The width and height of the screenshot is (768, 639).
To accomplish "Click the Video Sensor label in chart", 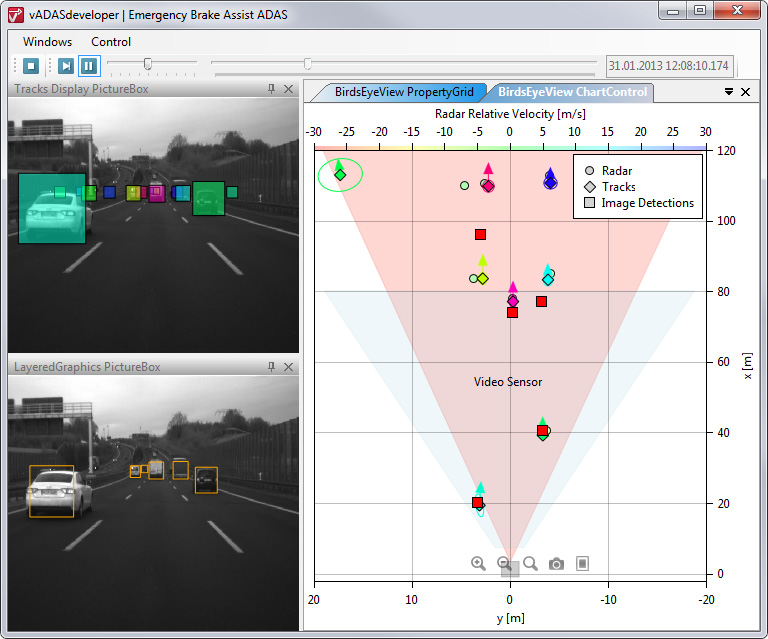I will coord(507,382).
